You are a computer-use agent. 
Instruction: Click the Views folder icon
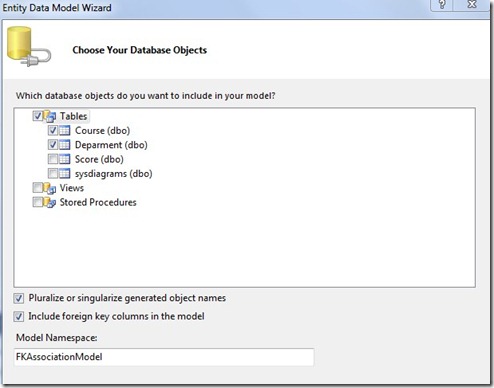pos(50,188)
